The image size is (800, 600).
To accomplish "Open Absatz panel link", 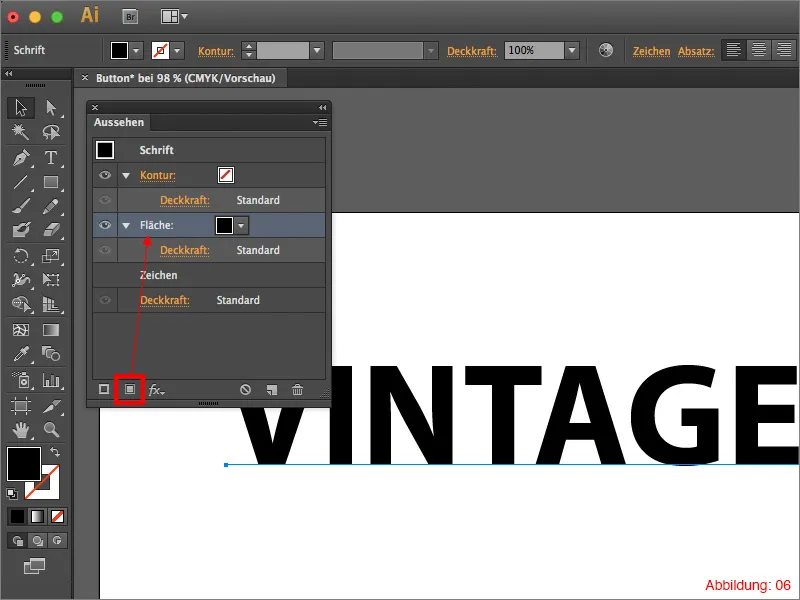I will (x=696, y=51).
